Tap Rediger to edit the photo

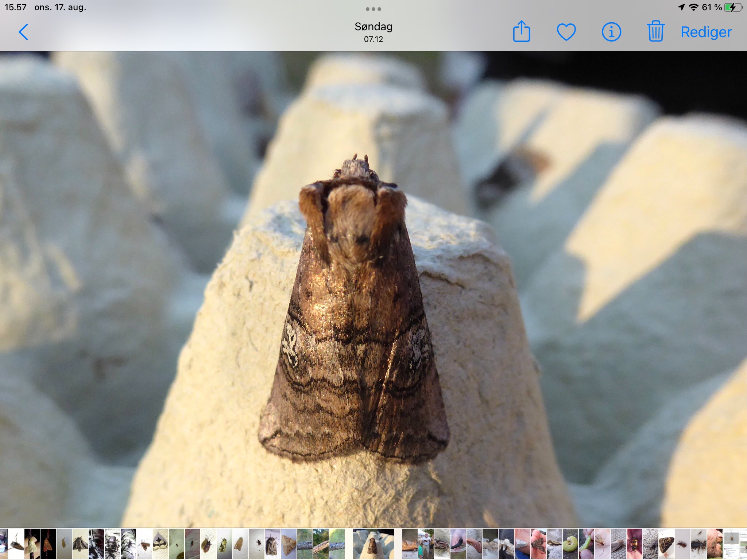pos(706,32)
